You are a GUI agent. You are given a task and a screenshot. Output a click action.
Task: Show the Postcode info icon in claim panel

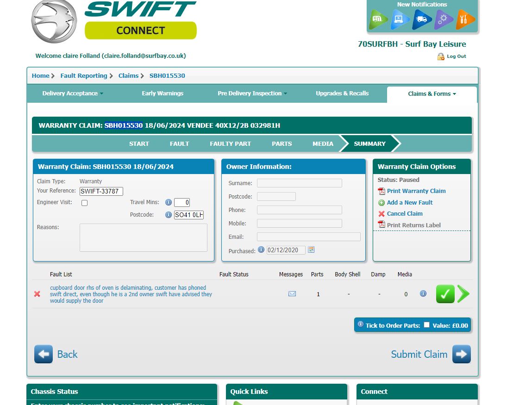(x=168, y=215)
